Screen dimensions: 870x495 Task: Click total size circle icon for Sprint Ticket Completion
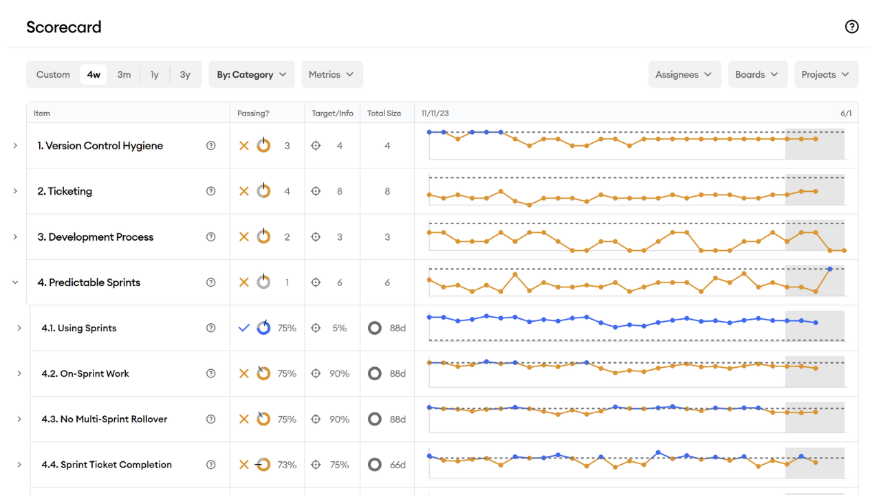[375, 465]
